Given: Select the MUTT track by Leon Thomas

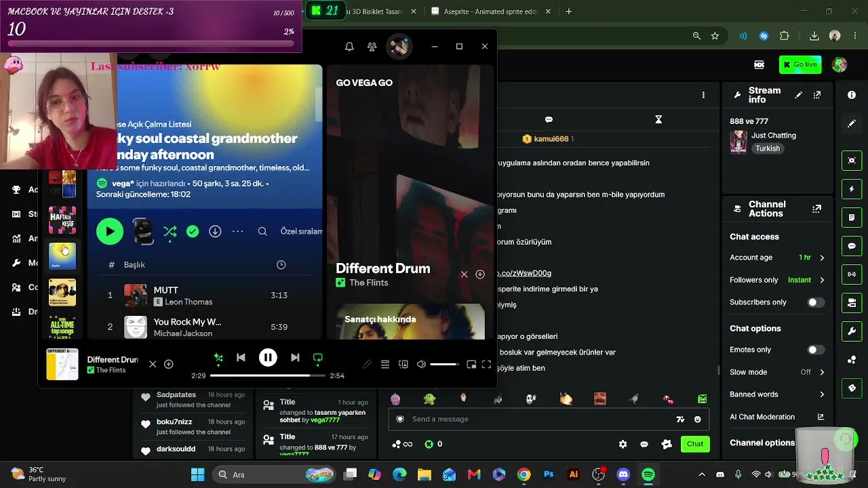Looking at the screenshot, I should 203,295.
